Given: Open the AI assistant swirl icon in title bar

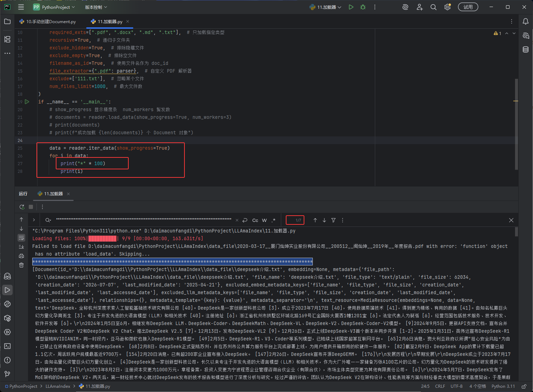Looking at the screenshot, I should (x=405, y=7).
